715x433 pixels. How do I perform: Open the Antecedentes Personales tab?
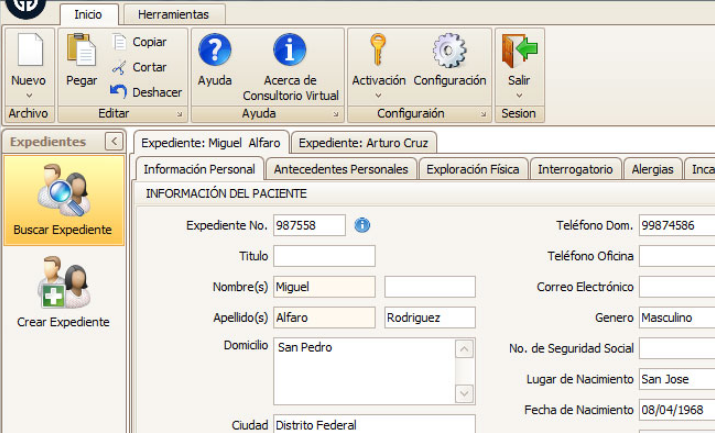pyautogui.click(x=340, y=170)
